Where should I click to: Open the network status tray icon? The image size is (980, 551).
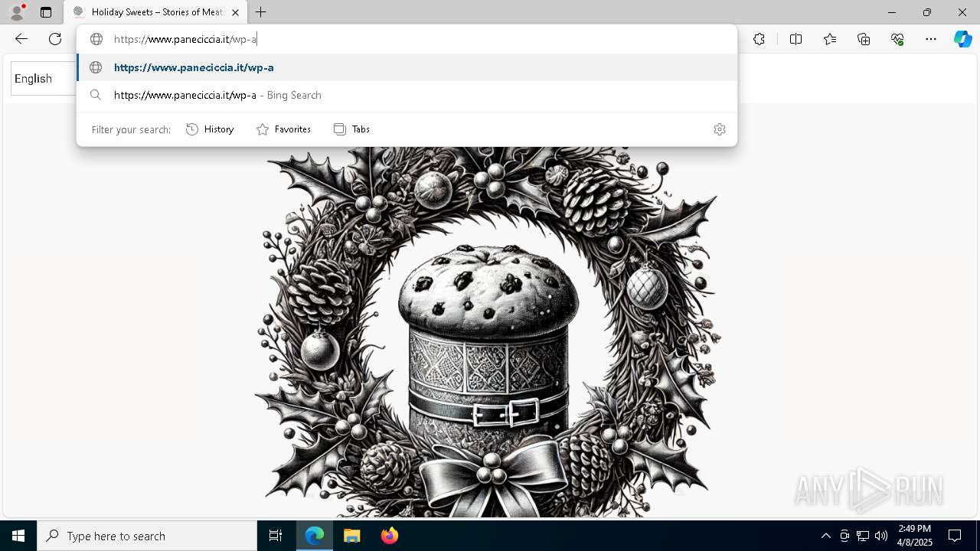click(x=863, y=536)
